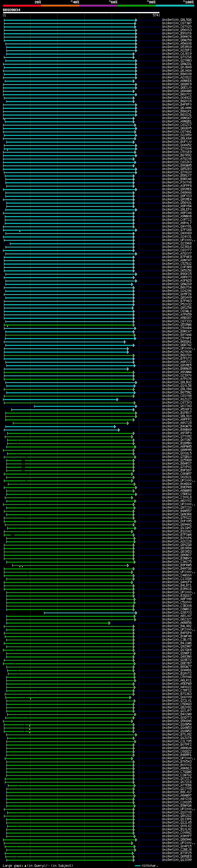Open hit UniRef100_B9SUT6

[177, 33]
